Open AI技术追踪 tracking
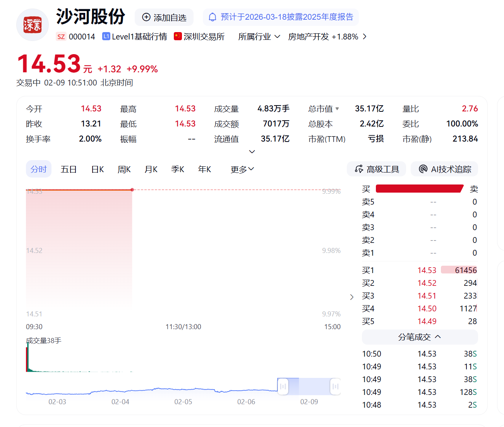The width and height of the screenshot is (504, 427). pos(444,169)
